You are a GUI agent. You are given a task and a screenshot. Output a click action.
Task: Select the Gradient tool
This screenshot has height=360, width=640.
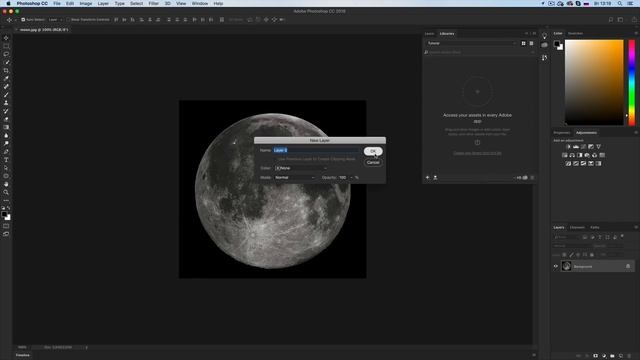coord(6,127)
